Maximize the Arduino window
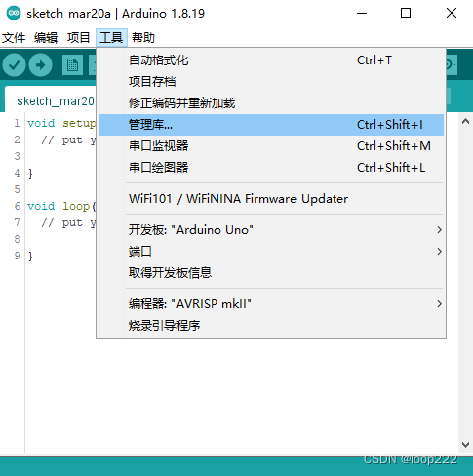The width and height of the screenshot is (473, 476). pos(406,14)
